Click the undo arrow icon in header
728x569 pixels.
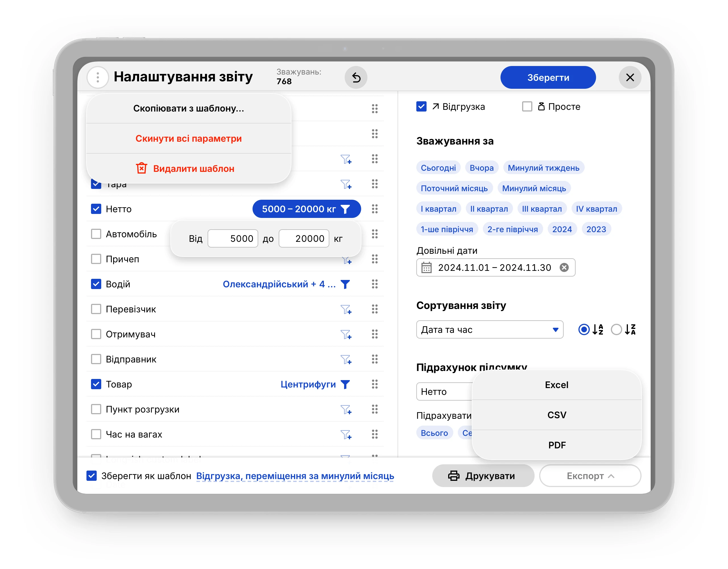(x=356, y=77)
